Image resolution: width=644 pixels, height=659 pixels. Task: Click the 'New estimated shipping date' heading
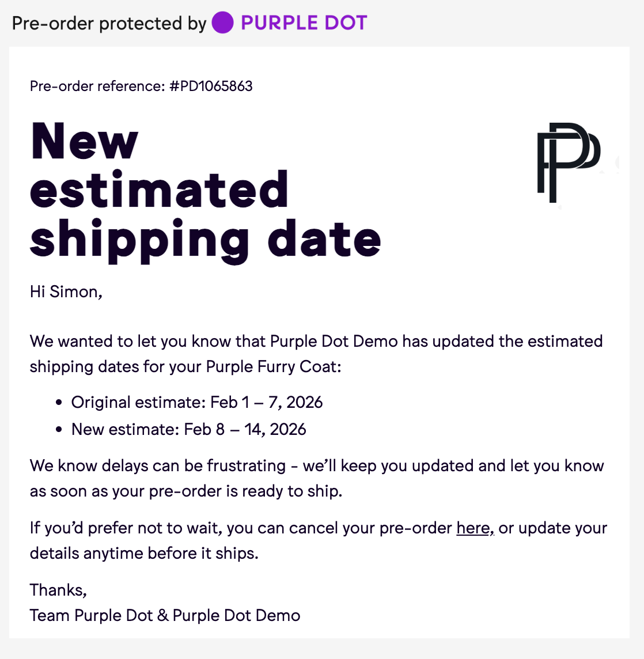[x=204, y=190]
